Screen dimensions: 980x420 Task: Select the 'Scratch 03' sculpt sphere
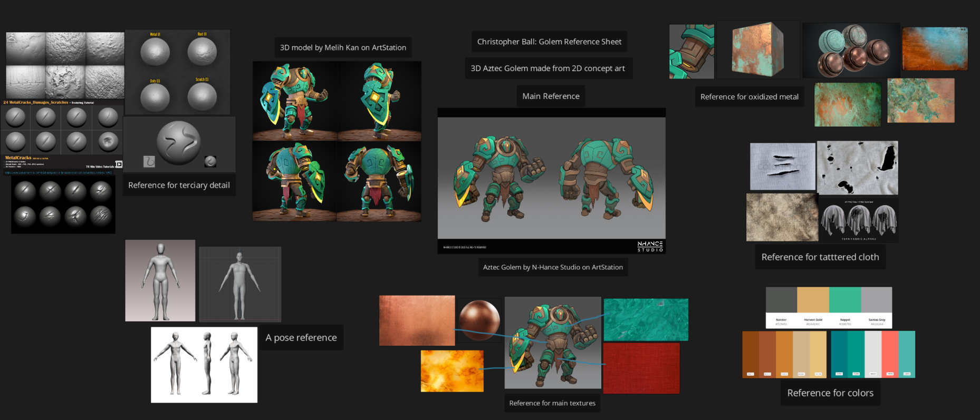(x=202, y=96)
